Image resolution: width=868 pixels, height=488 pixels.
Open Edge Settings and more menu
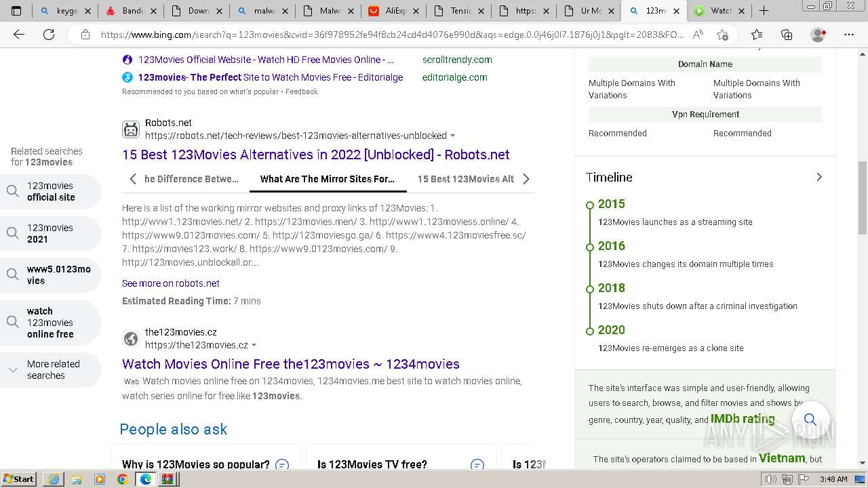[x=849, y=35]
